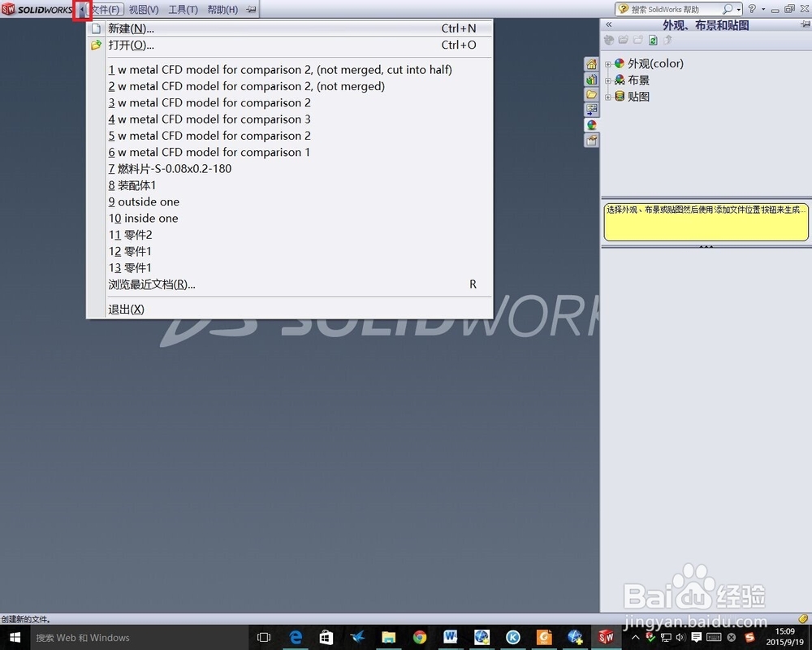Choose 新建(N)... from File menu
812x650 pixels.
[290, 28]
